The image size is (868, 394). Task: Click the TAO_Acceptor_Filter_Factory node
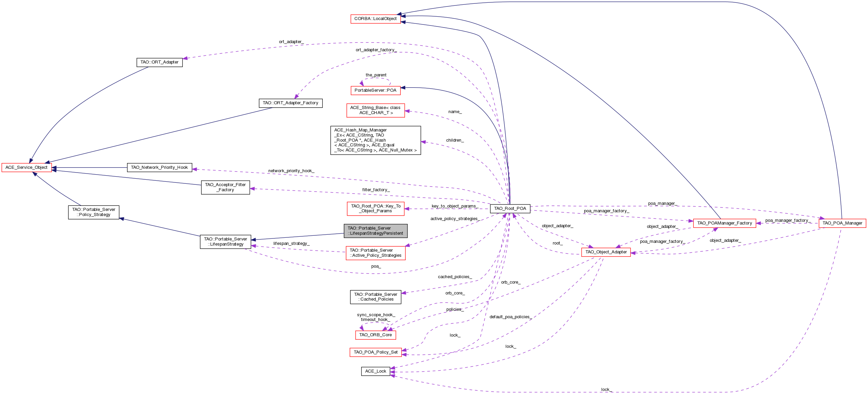click(225, 187)
